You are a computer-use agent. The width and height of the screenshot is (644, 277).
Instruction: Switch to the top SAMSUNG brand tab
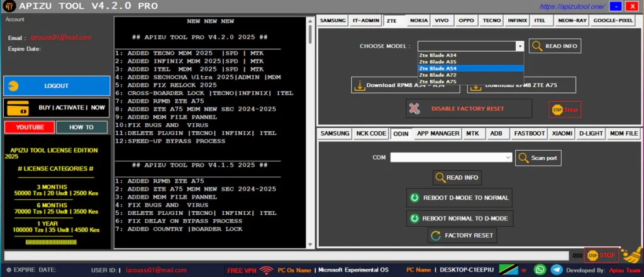[x=333, y=21]
